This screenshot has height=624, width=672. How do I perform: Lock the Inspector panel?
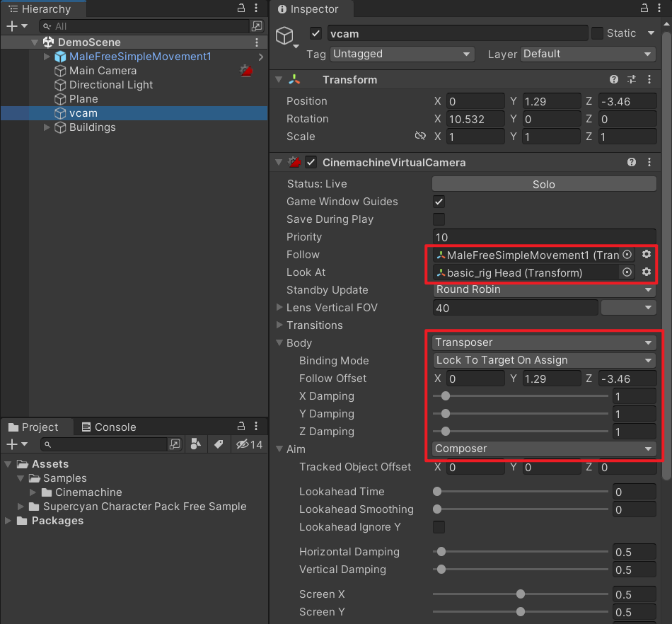pyautogui.click(x=644, y=8)
